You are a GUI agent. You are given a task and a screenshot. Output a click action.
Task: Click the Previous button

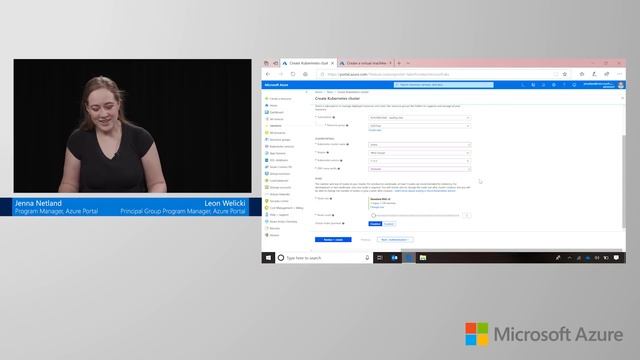click(365, 240)
